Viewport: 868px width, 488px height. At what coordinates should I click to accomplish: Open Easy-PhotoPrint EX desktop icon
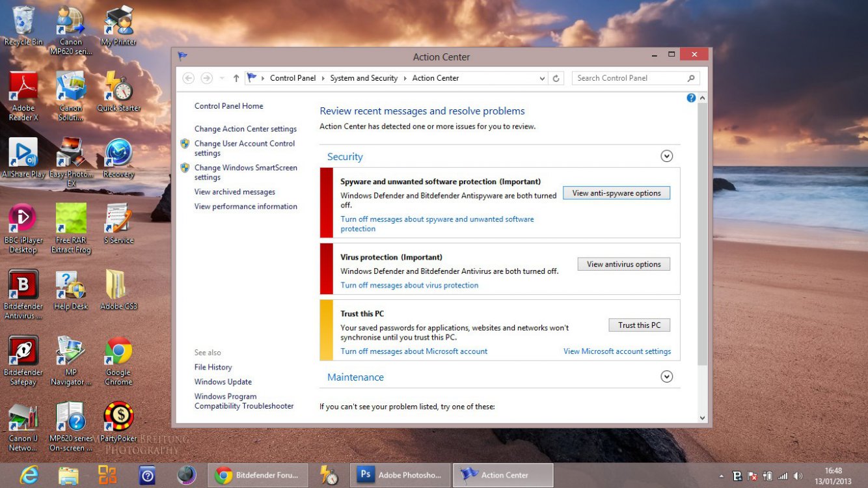click(x=71, y=163)
